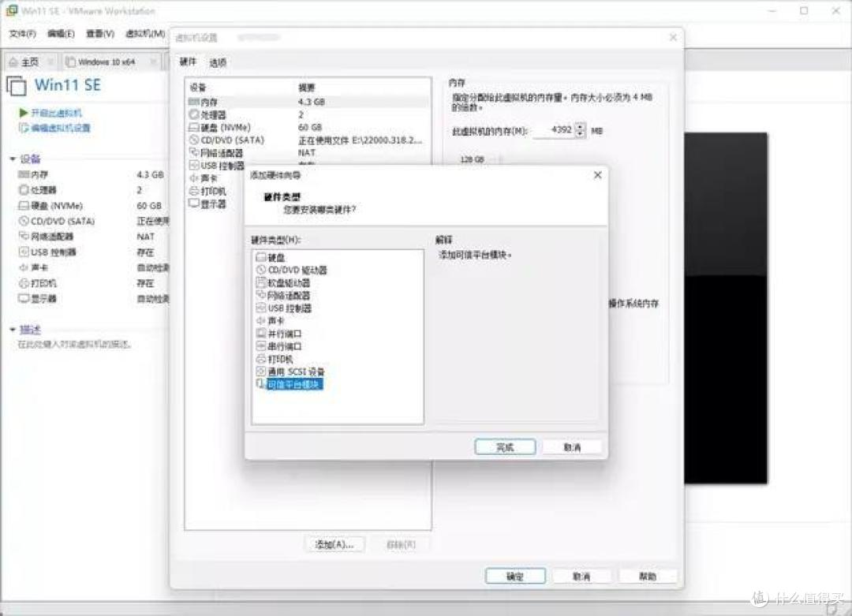The image size is (852, 616).
Task: Collapse the 设备 section in main window
Action: tap(13, 159)
